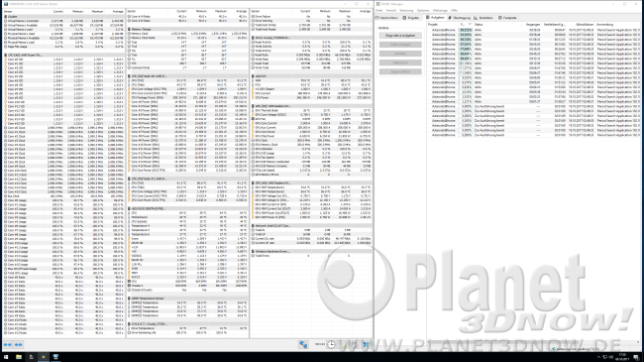Select the Memory Clock sensor row
Screen dimensions: 644x362
(187, 34)
